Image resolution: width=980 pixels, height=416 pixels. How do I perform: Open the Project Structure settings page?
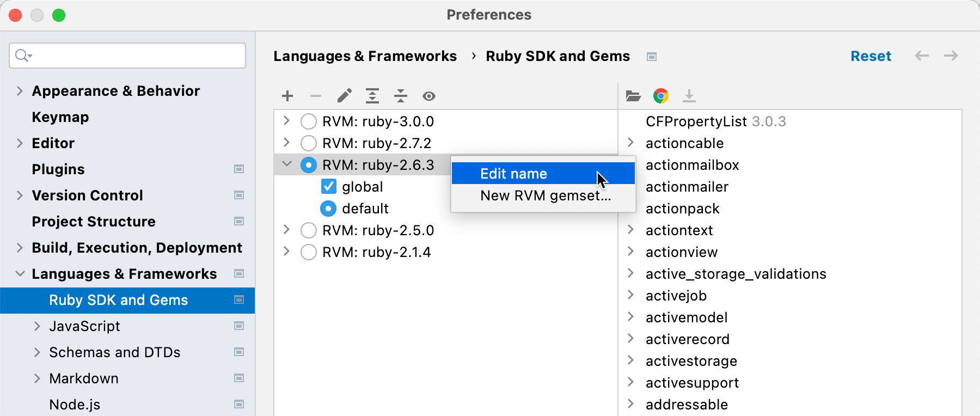click(94, 222)
